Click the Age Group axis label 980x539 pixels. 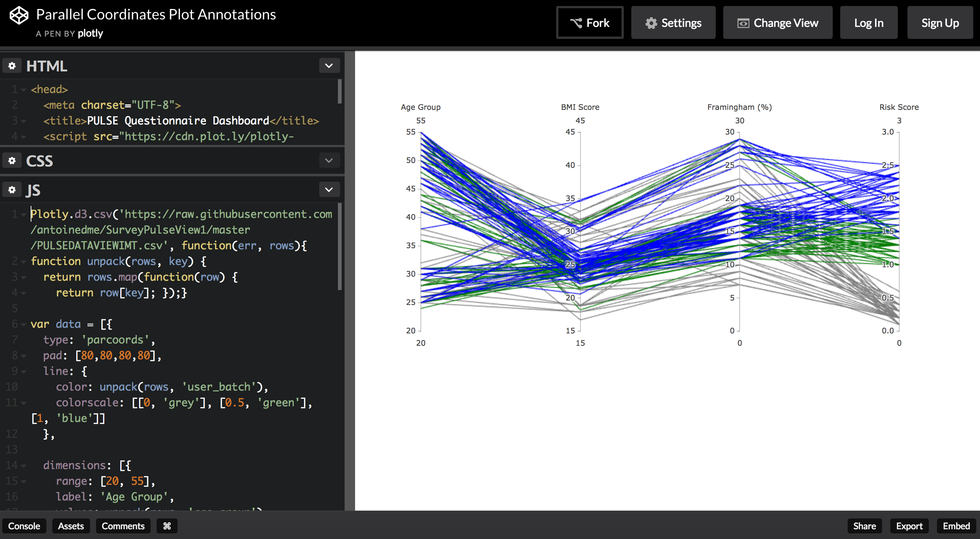pyautogui.click(x=420, y=107)
